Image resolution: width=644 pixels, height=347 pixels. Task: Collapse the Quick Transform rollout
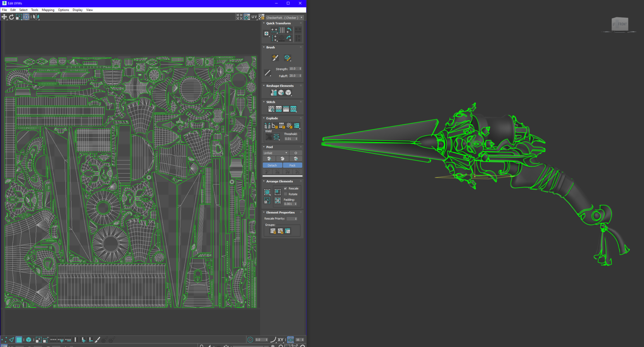(x=264, y=23)
